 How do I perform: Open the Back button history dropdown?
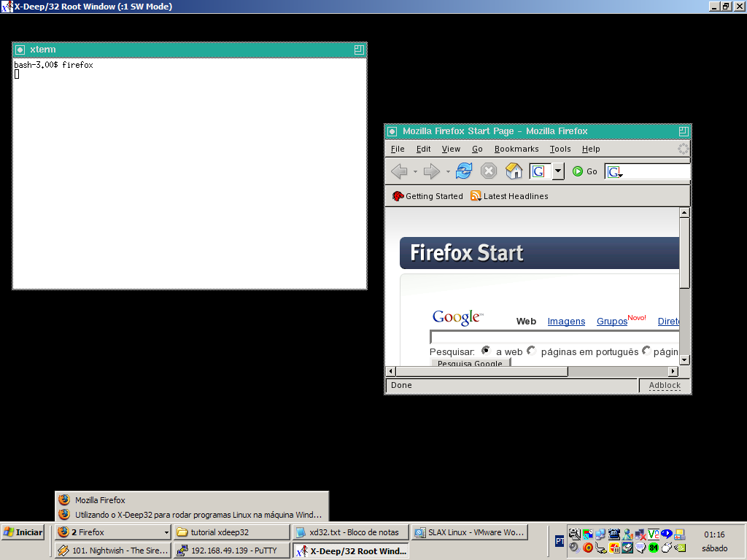(x=415, y=171)
